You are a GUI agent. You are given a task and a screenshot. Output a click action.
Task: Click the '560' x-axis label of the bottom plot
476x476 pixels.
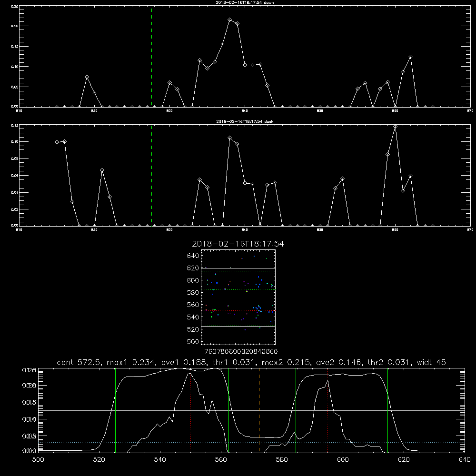(x=221, y=460)
